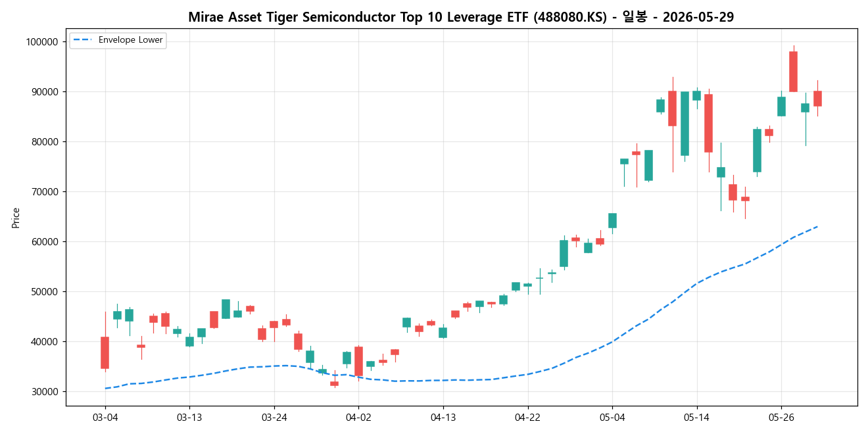Image resolution: width=868 pixels, height=434 pixels.
Task: Click the 40000 y-axis tick label
Action: pos(44,342)
